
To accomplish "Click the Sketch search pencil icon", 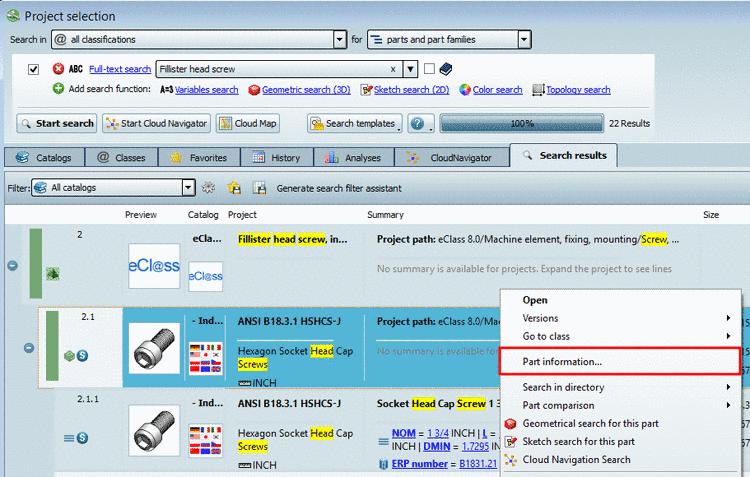I will pyautogui.click(x=366, y=90).
